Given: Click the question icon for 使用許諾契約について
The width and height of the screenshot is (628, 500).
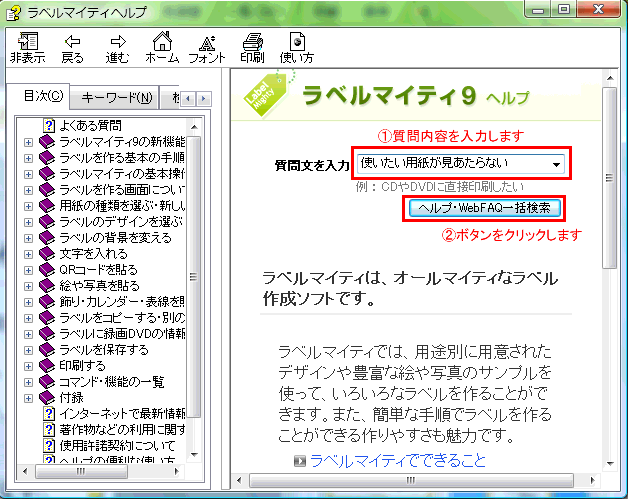Looking at the screenshot, I should 48,446.
